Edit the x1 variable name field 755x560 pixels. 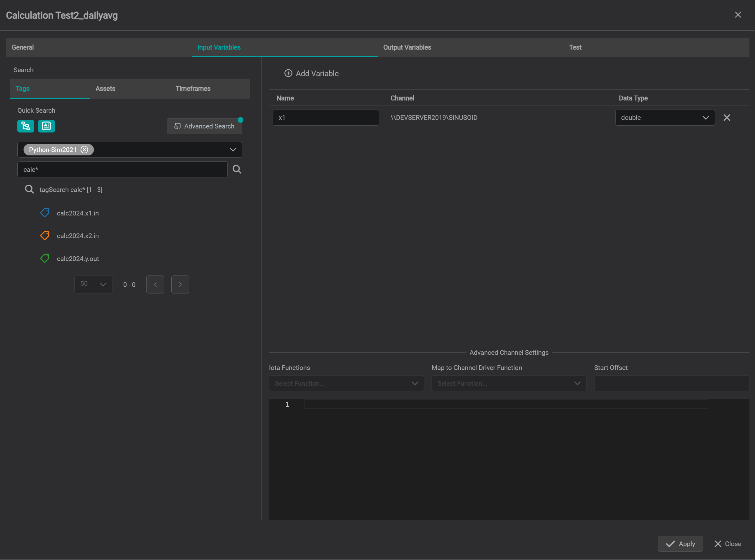pos(326,118)
